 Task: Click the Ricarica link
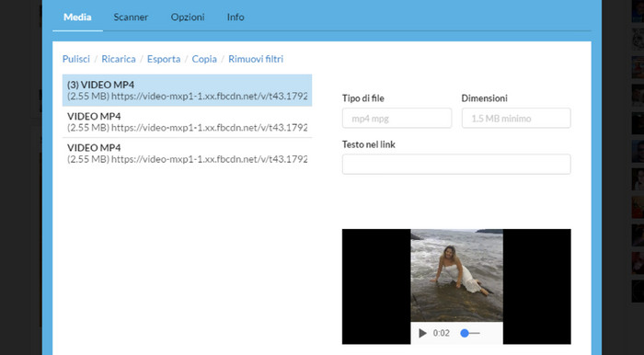pyautogui.click(x=119, y=59)
